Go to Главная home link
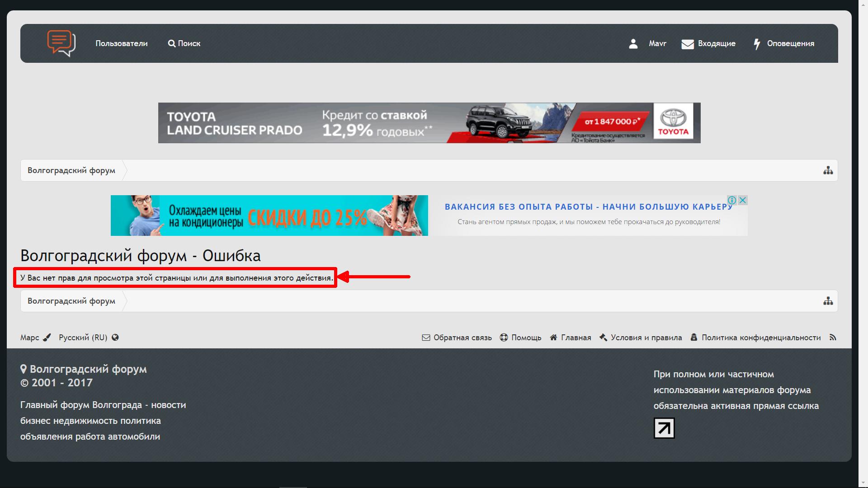This screenshot has height=488, width=868. 571,338
